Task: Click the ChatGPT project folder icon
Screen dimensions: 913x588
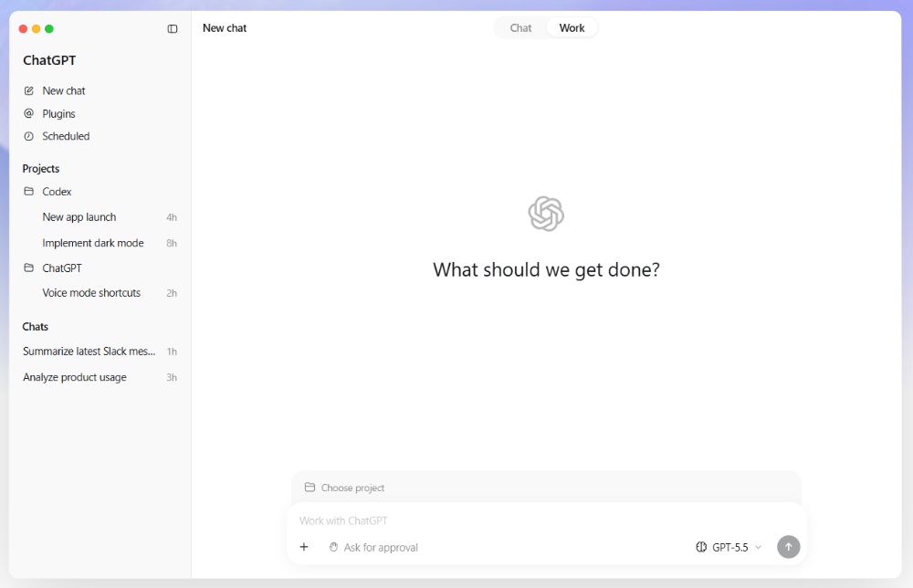Action: click(28, 268)
